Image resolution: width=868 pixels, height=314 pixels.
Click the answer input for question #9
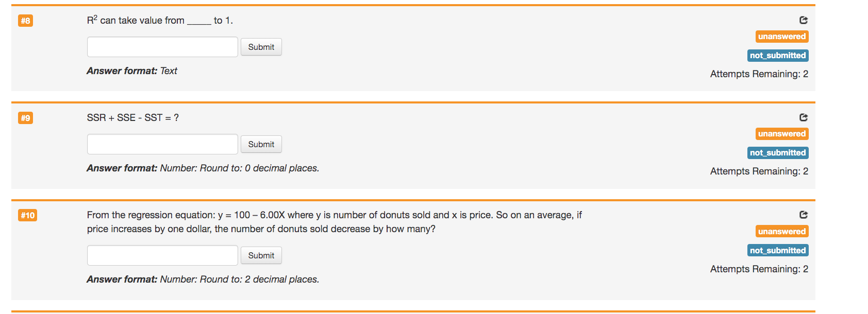coord(162,144)
